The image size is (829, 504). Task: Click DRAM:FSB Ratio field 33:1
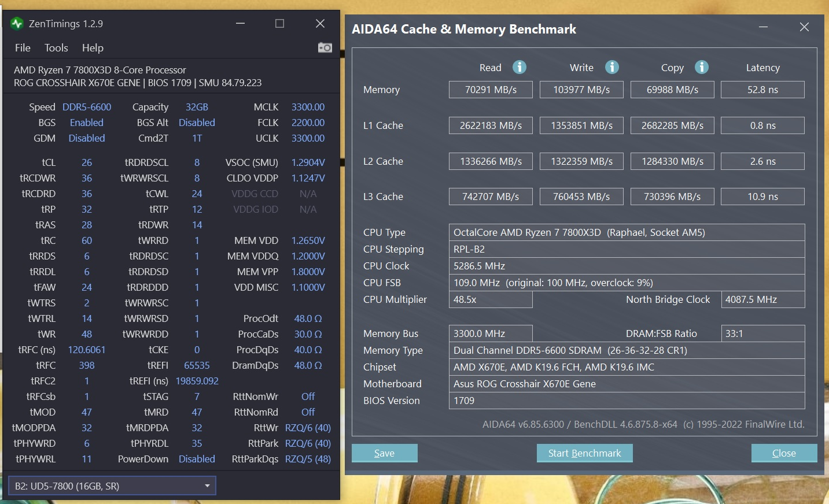pos(763,333)
